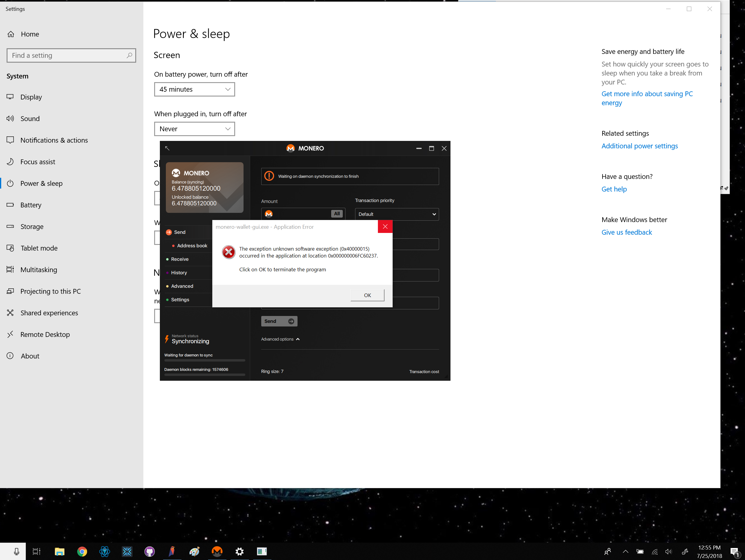Open Get more info about saving PC energy link
745x560 pixels.
coord(647,98)
